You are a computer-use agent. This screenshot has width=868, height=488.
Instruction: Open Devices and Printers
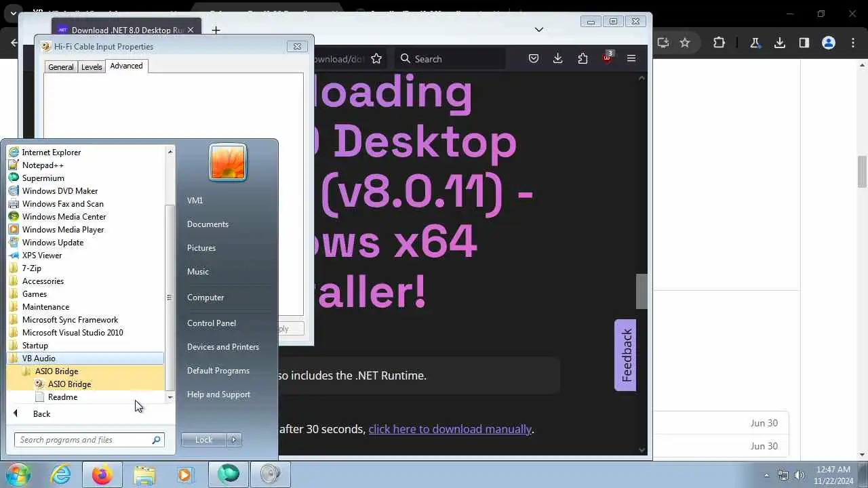223,347
